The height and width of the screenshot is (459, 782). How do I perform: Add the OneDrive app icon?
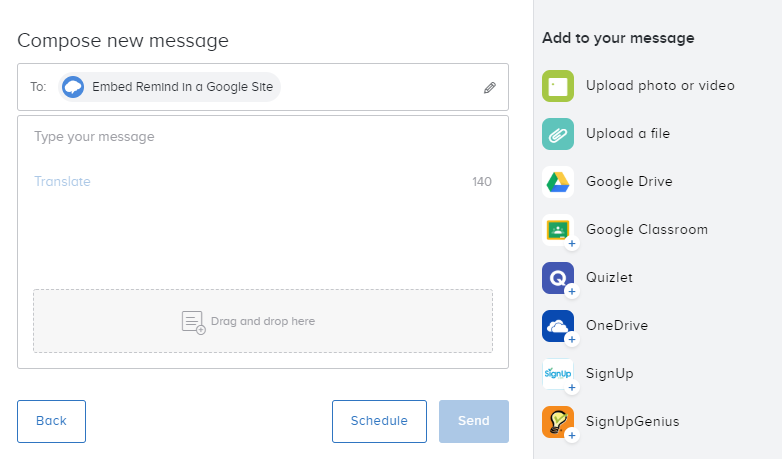tap(558, 326)
